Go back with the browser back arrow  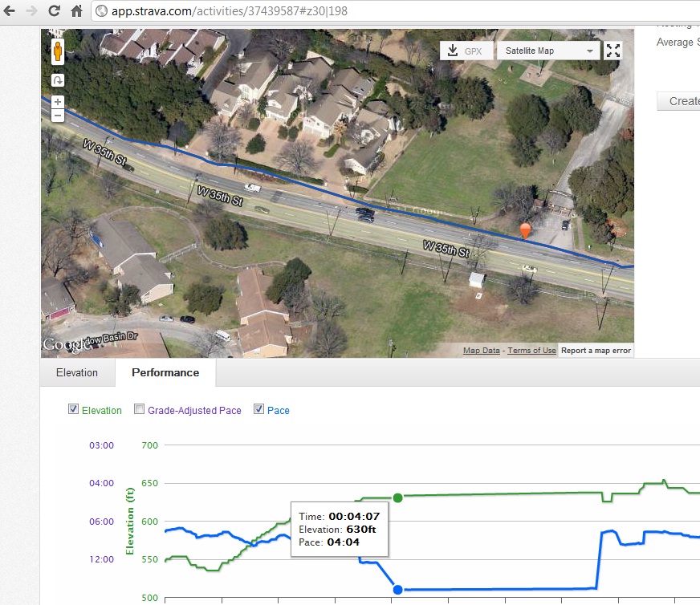10,10
